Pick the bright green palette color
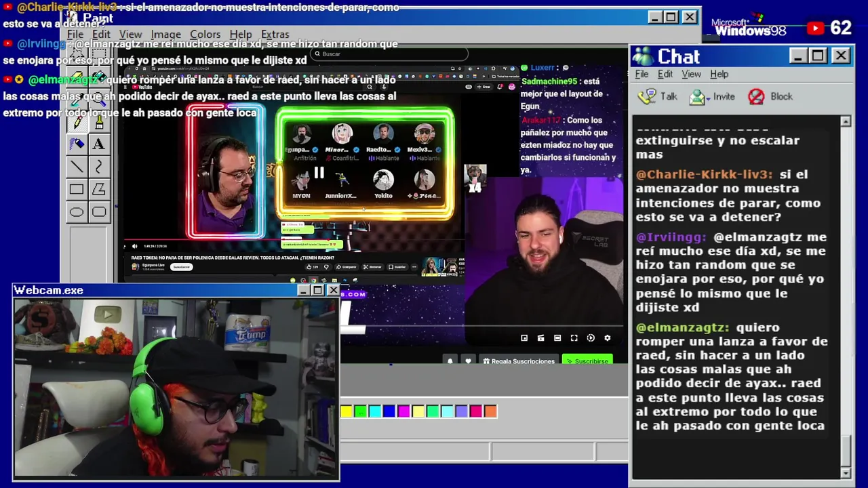868x488 pixels. click(x=361, y=411)
